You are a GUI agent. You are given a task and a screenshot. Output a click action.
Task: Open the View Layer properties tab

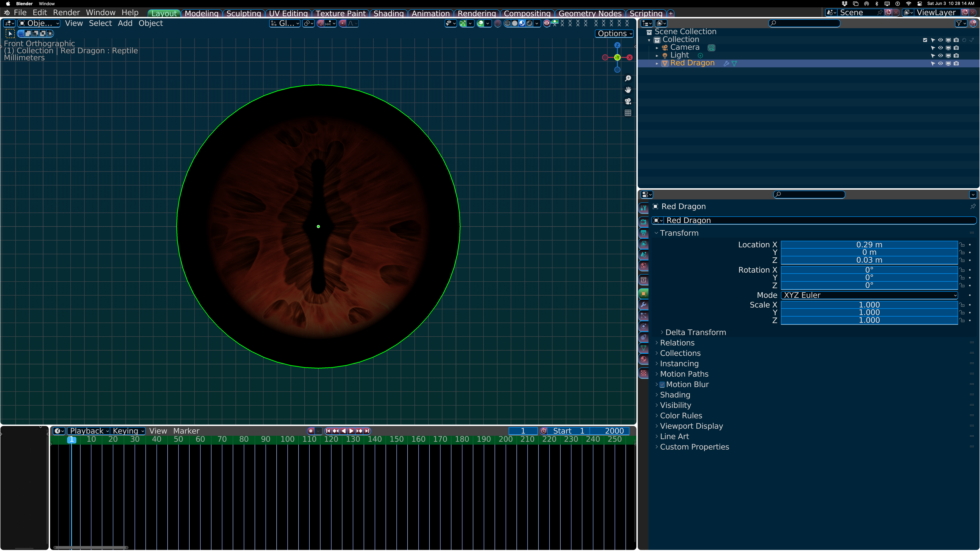click(643, 244)
